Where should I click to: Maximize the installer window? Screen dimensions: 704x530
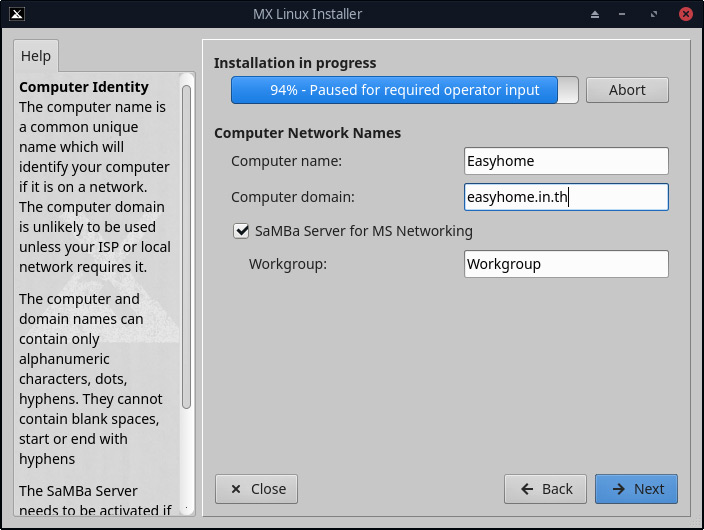pos(654,14)
